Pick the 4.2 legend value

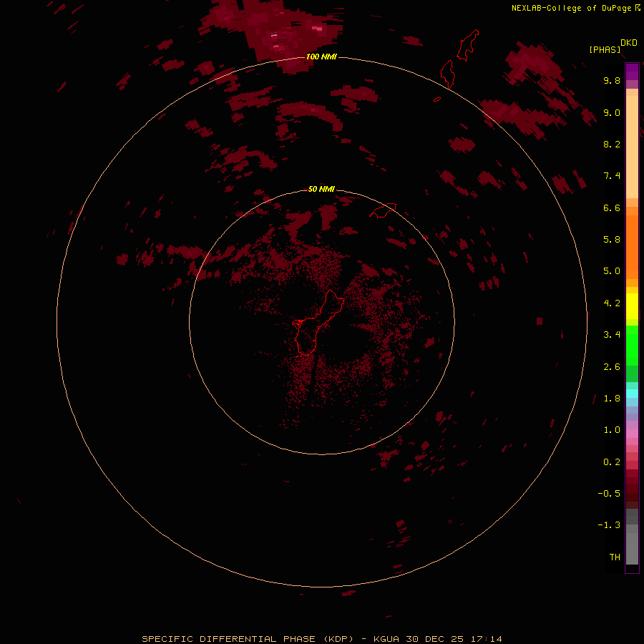612,303
